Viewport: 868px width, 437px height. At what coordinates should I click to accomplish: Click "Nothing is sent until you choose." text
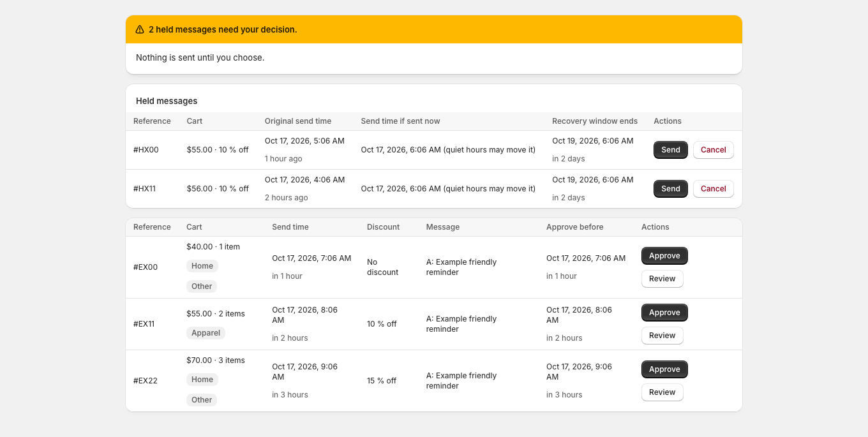coord(200,57)
